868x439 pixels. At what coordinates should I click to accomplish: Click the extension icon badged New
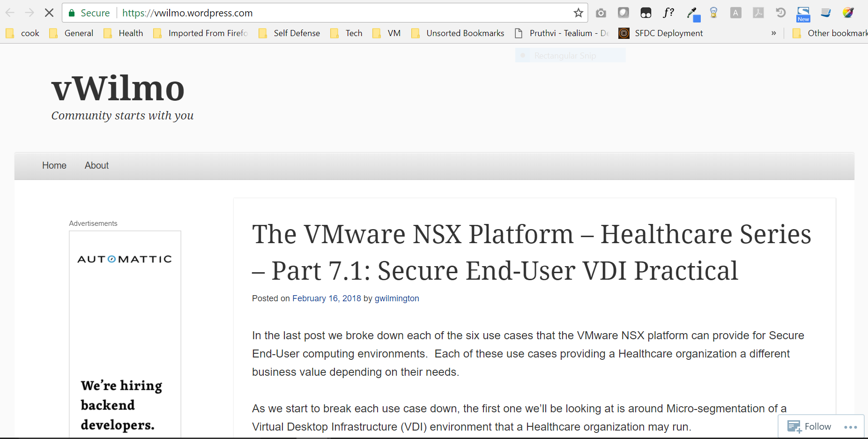pyautogui.click(x=803, y=14)
